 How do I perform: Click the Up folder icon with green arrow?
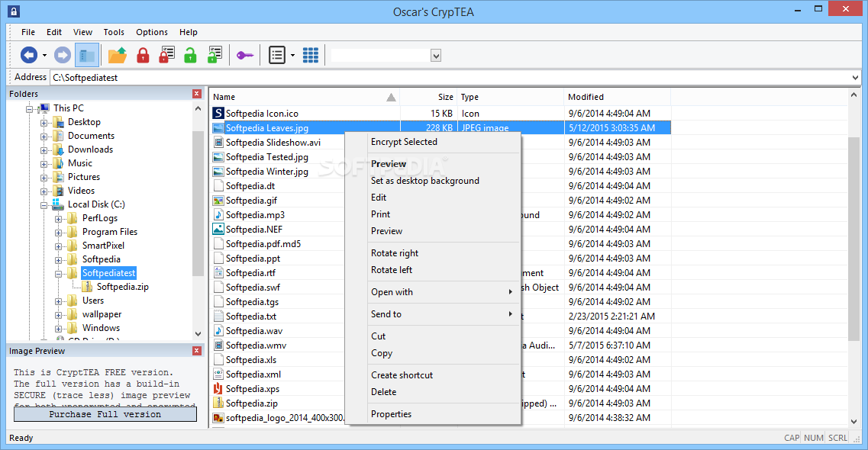tap(118, 55)
